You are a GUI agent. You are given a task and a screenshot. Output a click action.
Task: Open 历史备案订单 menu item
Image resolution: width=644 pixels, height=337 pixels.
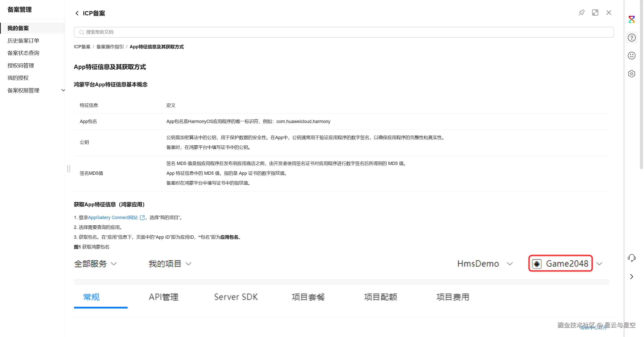[x=23, y=40]
